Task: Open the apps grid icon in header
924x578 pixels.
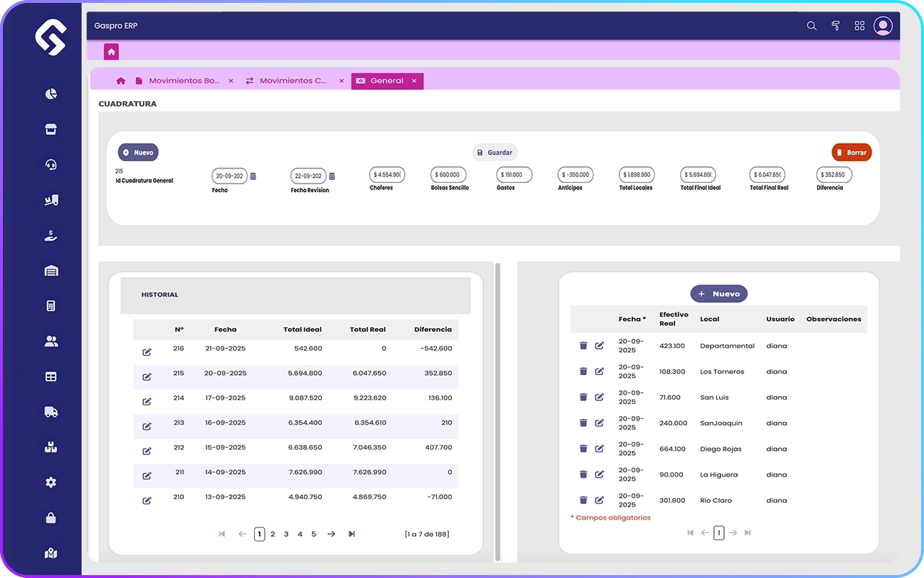Action: (x=859, y=26)
